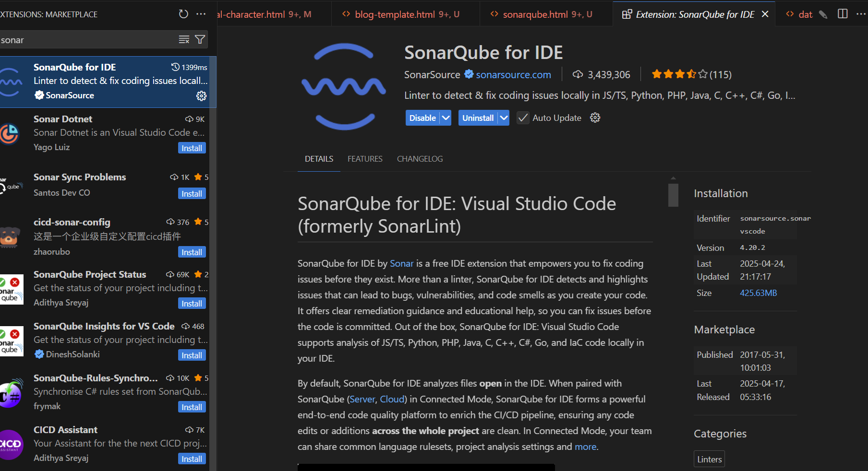Click the install count download icon
868x471 pixels.
pos(578,74)
